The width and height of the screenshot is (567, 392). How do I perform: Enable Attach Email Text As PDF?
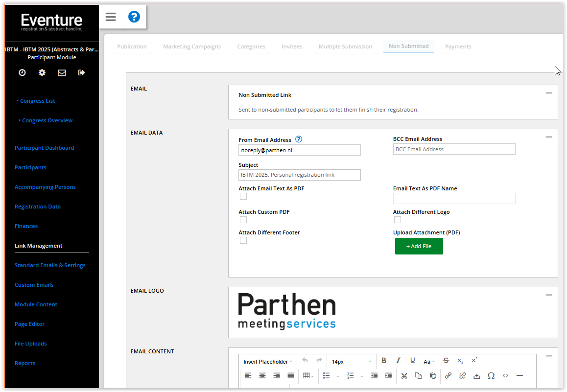pos(243,196)
